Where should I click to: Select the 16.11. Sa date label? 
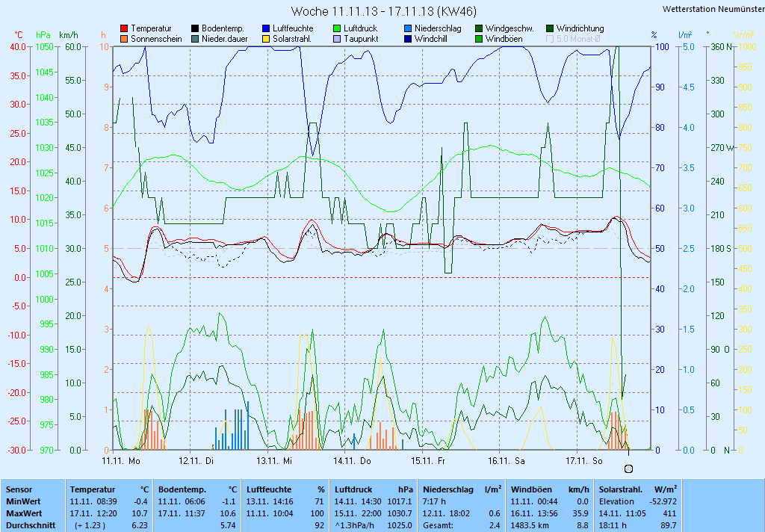(x=506, y=461)
